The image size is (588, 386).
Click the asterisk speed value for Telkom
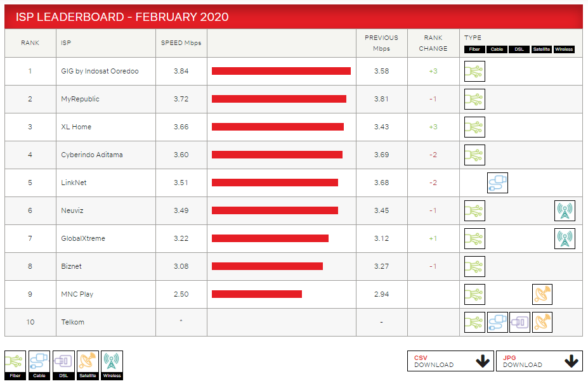[181, 321]
